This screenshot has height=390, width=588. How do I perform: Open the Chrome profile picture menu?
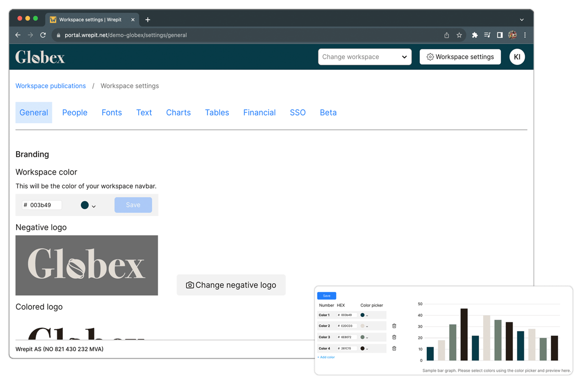pos(513,35)
